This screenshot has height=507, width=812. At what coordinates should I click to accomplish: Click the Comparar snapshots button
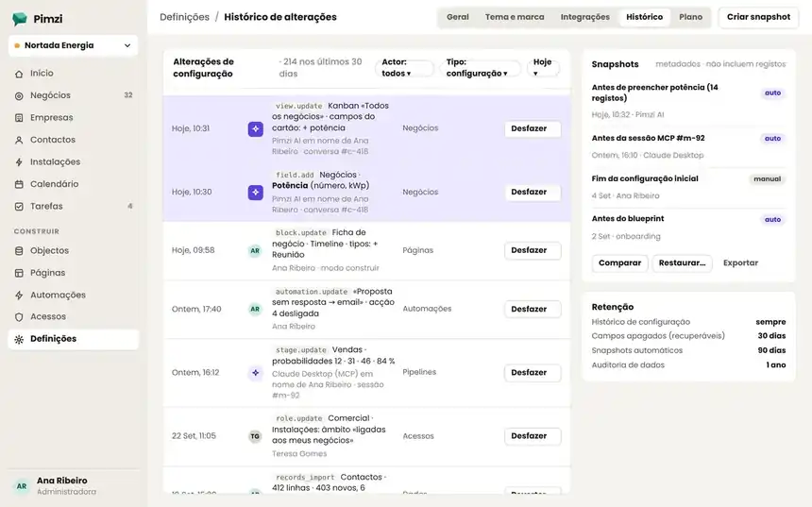point(620,263)
